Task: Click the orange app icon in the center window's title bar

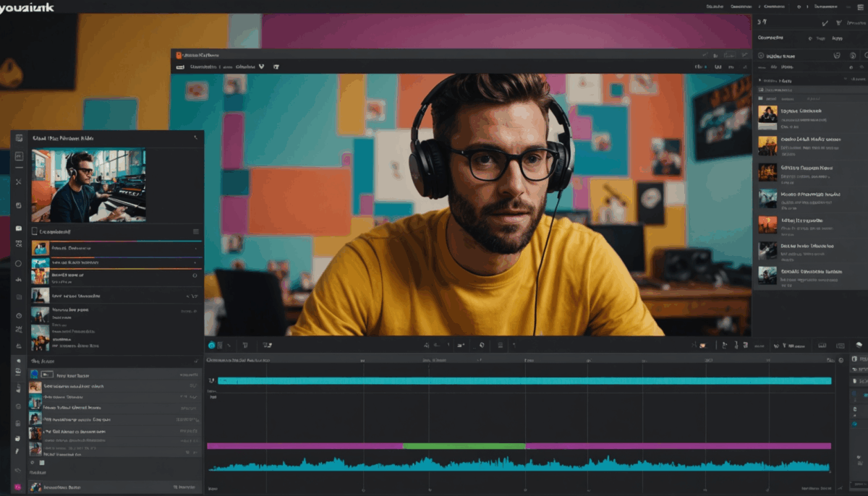Action: coord(179,54)
